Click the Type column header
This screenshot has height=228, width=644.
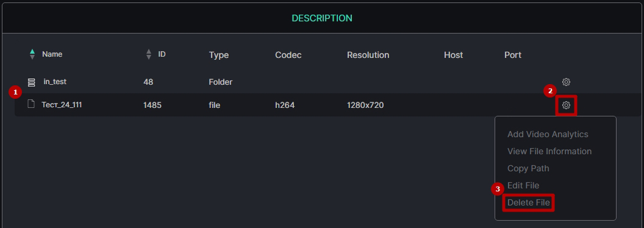coord(218,55)
